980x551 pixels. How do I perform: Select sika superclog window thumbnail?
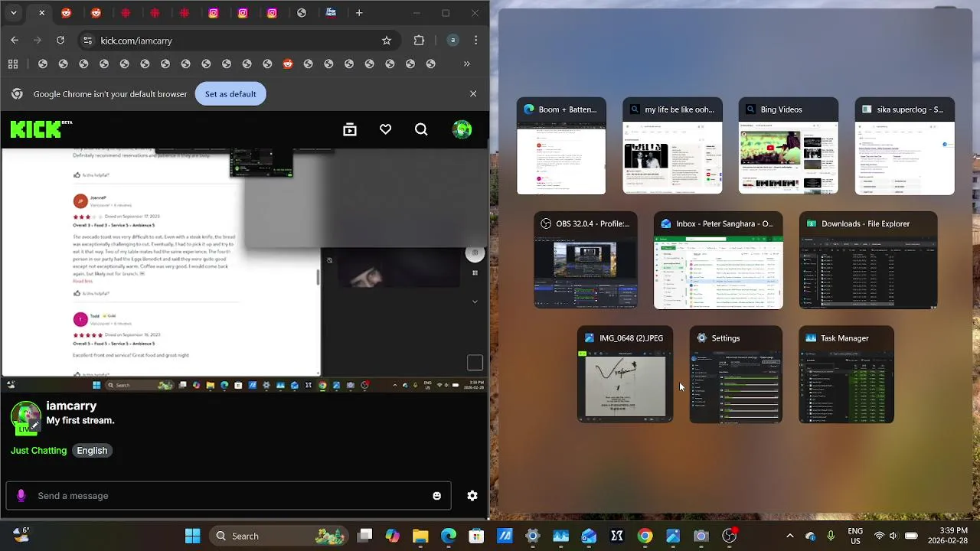point(905,146)
